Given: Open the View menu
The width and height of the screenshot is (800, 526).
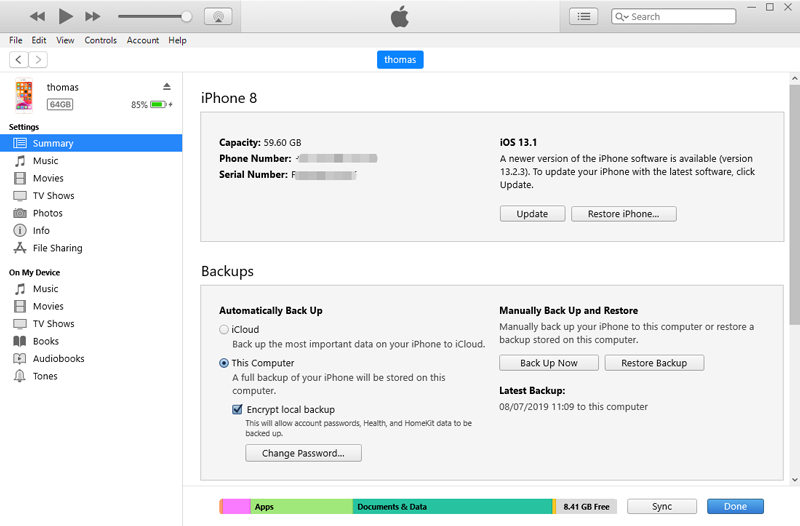Looking at the screenshot, I should coord(65,40).
